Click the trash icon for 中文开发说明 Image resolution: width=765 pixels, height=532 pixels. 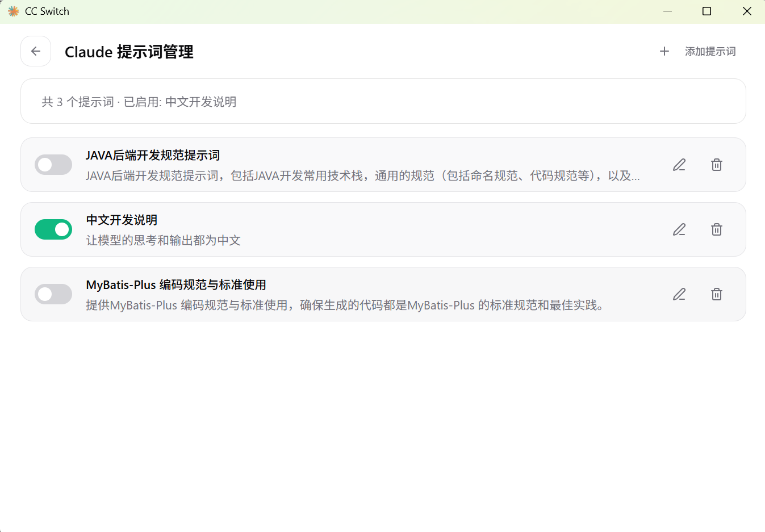click(x=716, y=229)
